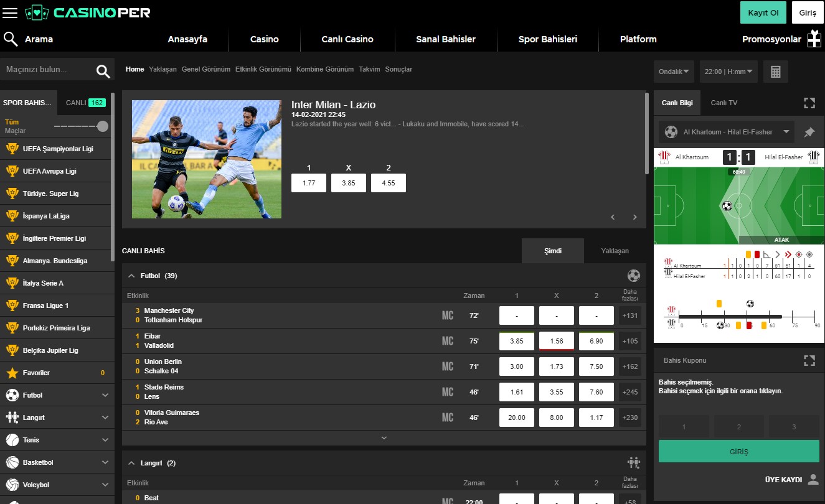The image size is (825, 504).
Task: Click the Kayıt Ol button
Action: coord(763,12)
